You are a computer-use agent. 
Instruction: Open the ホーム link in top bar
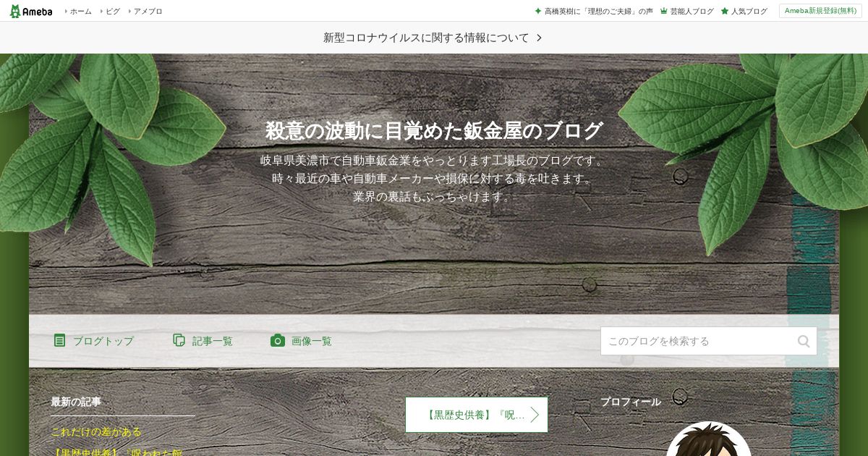tap(80, 11)
